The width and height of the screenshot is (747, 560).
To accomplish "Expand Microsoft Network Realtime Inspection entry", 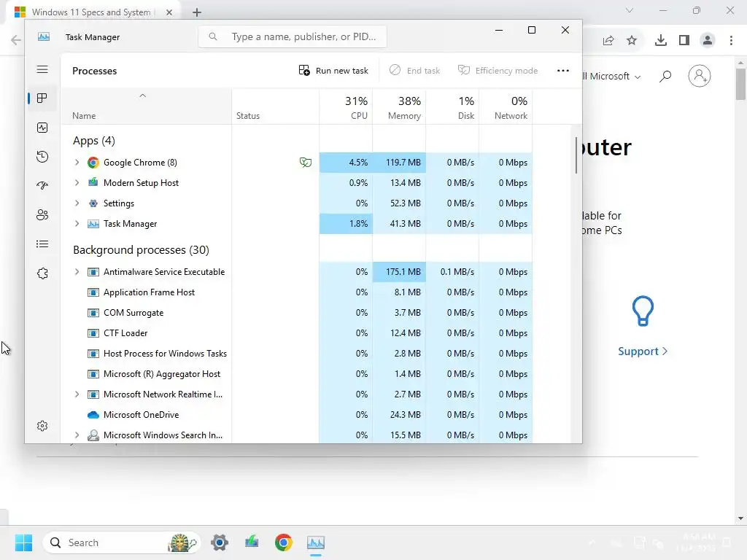I will pyautogui.click(x=77, y=394).
